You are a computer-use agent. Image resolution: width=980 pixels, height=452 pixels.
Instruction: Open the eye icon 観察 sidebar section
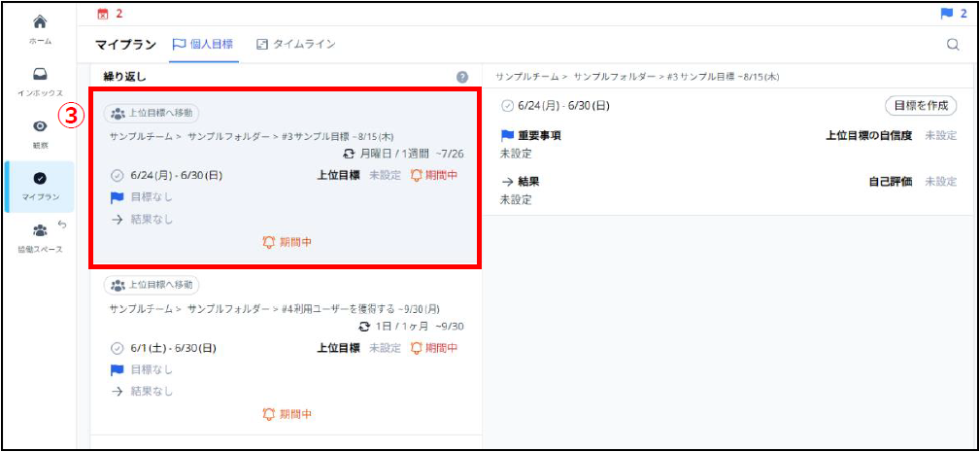coord(40,134)
